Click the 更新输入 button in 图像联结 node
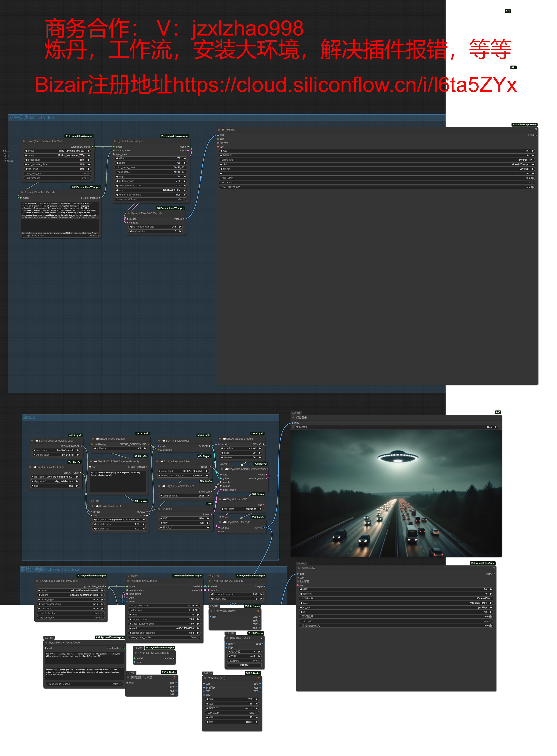Screen dimensions: 557x756 coord(244,665)
